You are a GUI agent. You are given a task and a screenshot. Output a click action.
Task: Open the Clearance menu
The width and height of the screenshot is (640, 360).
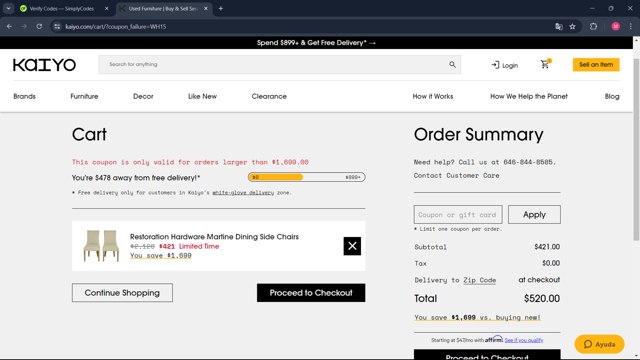(269, 96)
